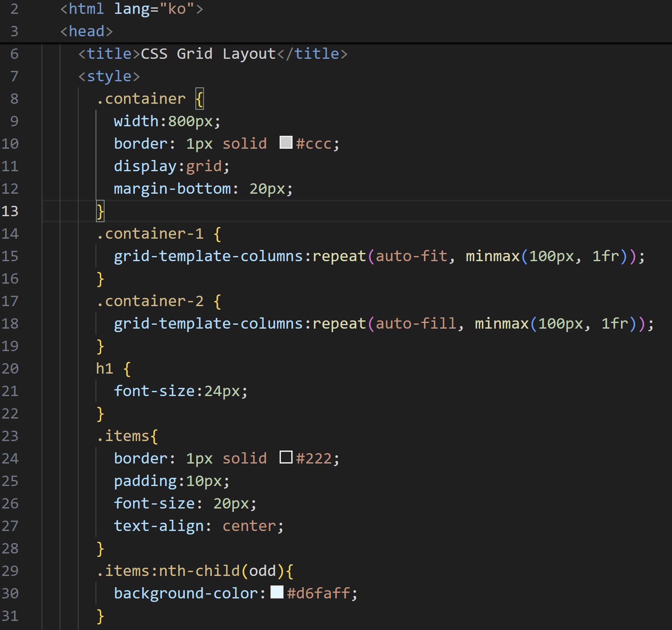Click the auto-fit keyword
Viewport: 672px width, 630px height.
411,256
